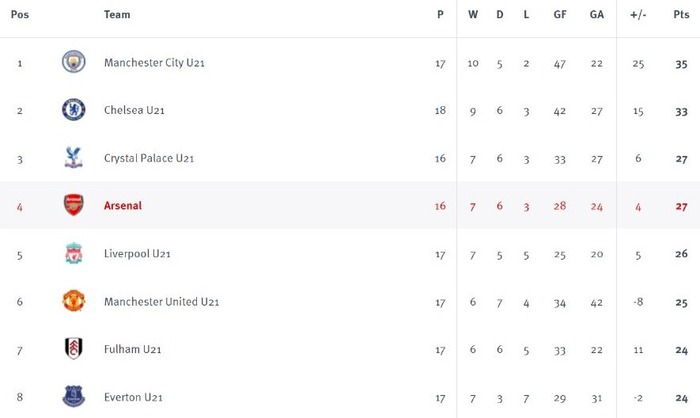This screenshot has width=700, height=418.
Task: Open the Chelsea U21 team link
Action: (134, 110)
